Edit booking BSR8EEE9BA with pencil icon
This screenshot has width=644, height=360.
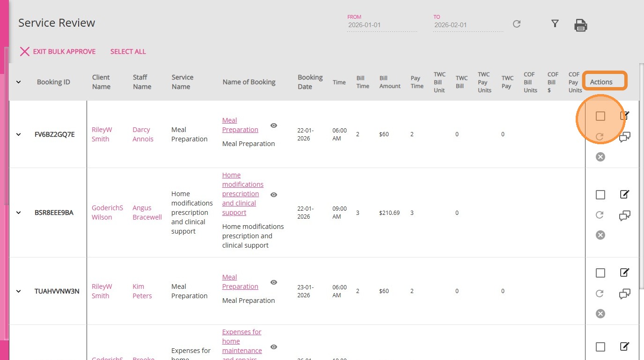pyautogui.click(x=624, y=194)
